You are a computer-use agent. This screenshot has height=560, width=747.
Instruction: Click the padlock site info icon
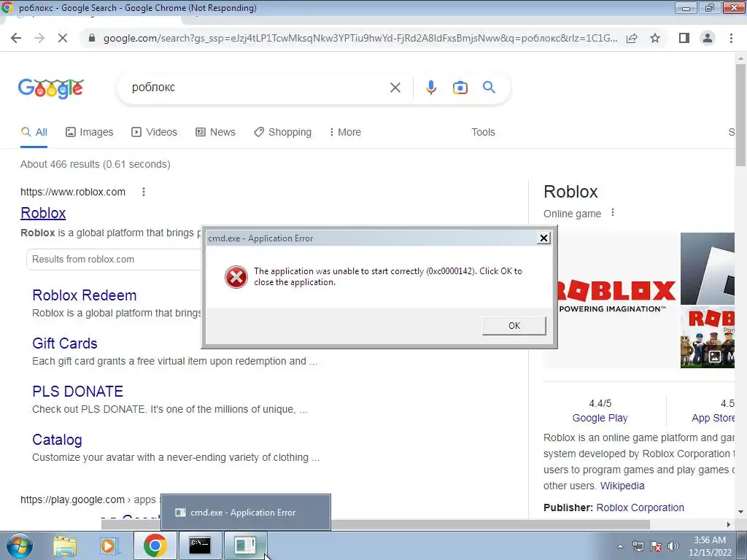92,38
